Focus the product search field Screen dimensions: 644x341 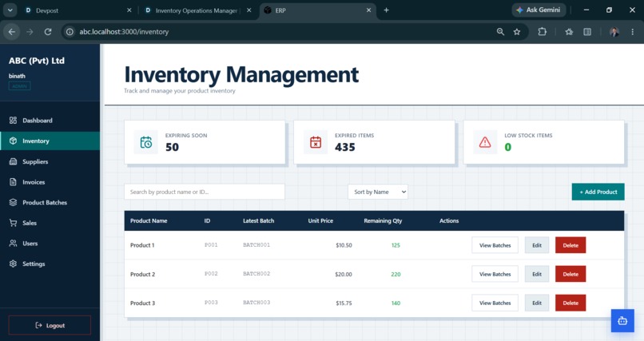[x=204, y=192]
